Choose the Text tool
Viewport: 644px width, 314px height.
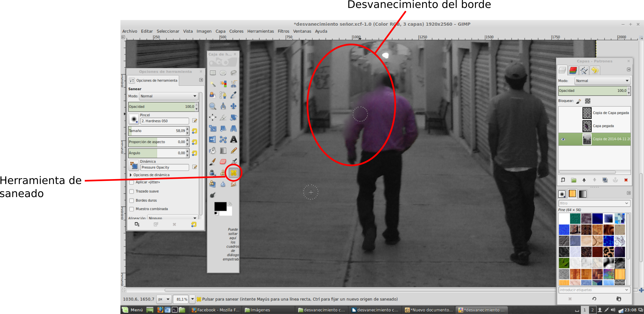click(x=234, y=140)
